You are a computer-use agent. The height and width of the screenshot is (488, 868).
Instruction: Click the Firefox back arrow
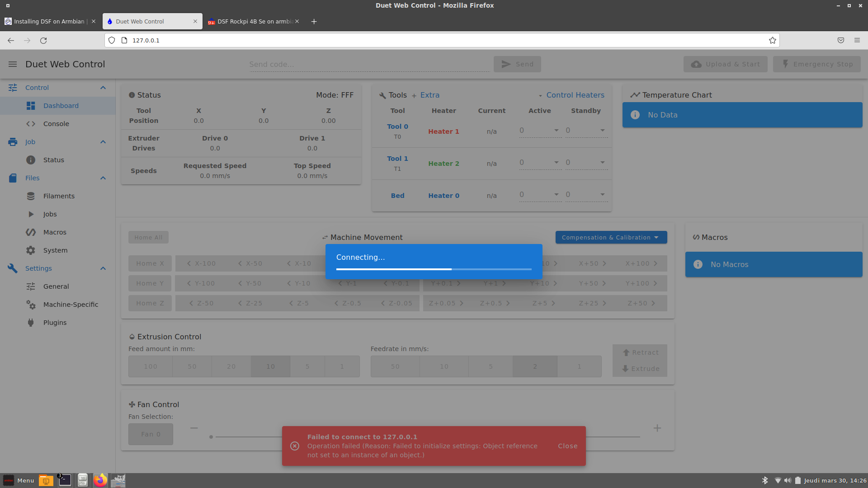click(11, 40)
